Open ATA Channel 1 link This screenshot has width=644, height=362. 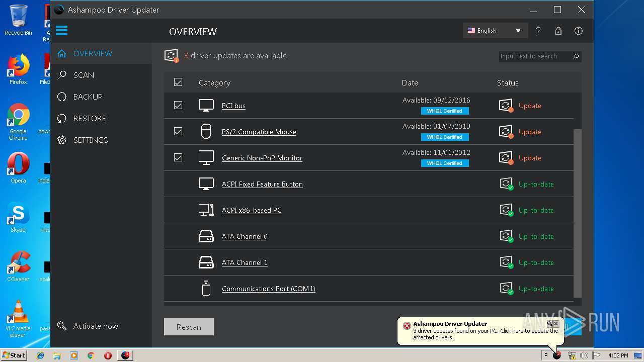tap(245, 262)
